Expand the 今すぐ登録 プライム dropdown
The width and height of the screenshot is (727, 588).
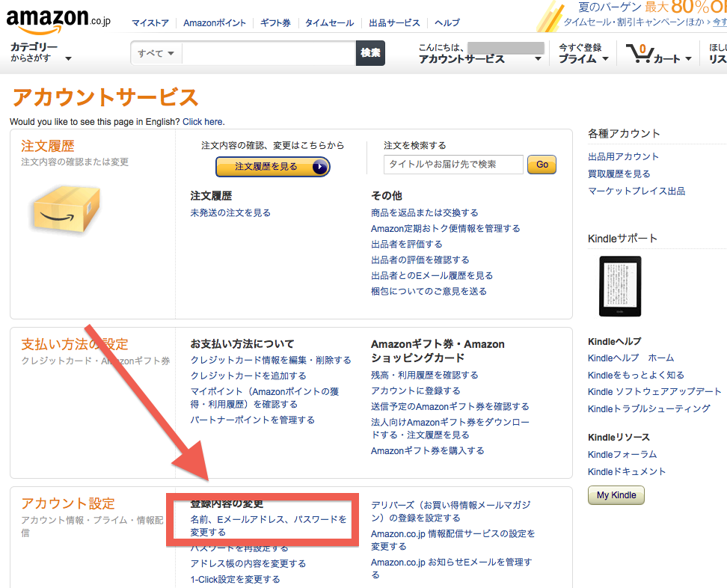tap(583, 53)
